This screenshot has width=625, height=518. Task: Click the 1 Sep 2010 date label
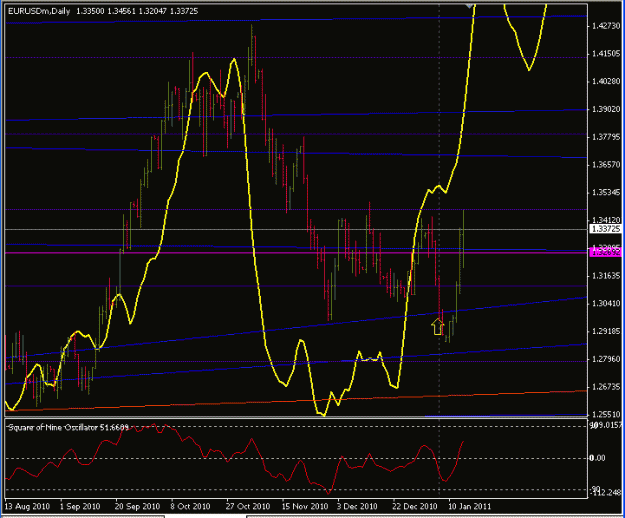pos(80,506)
